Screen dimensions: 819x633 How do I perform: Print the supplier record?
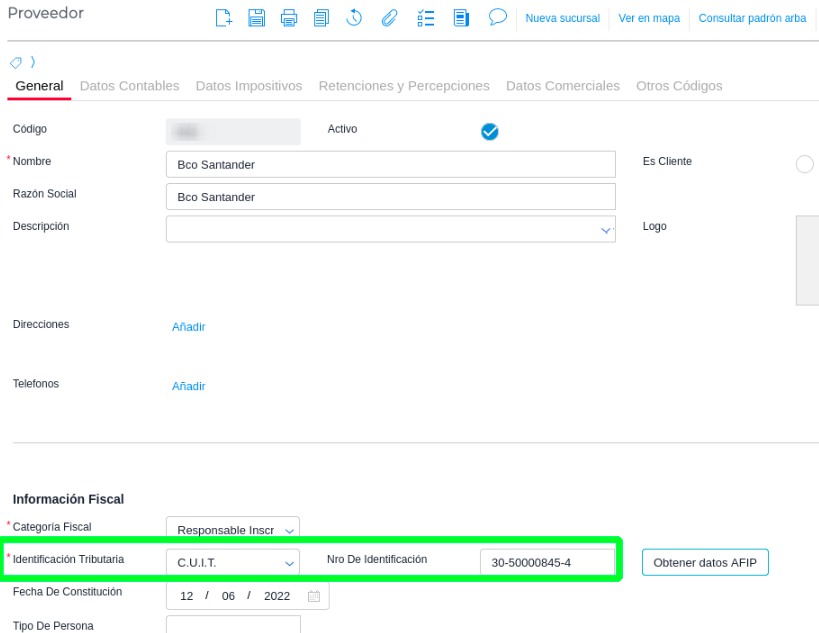point(289,18)
